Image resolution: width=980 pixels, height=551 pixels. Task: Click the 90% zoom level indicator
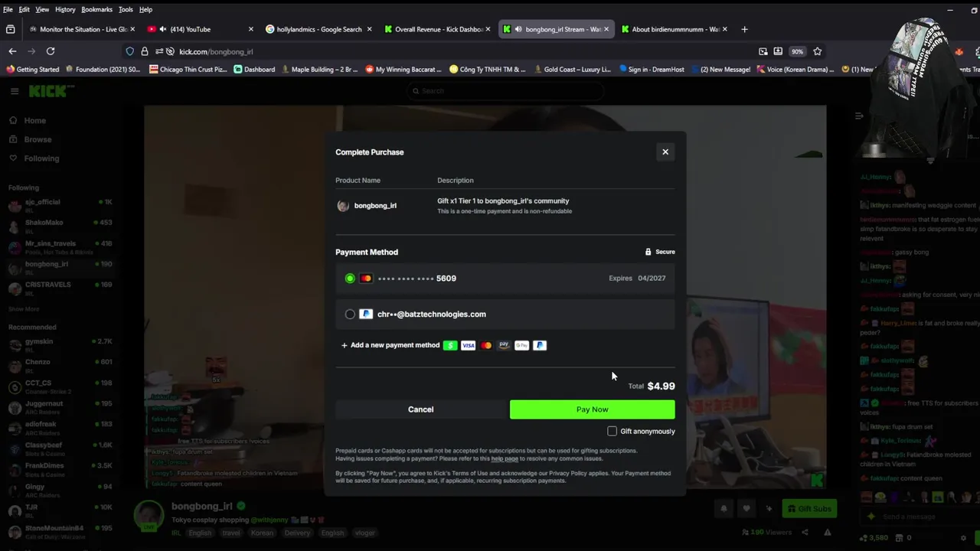coord(797,51)
